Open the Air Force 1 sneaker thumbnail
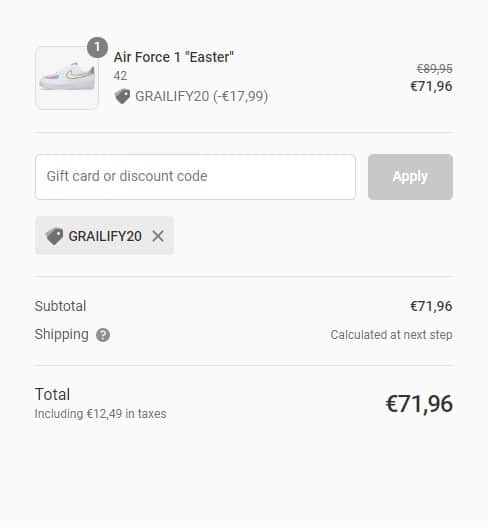488x527 pixels. 67,78
